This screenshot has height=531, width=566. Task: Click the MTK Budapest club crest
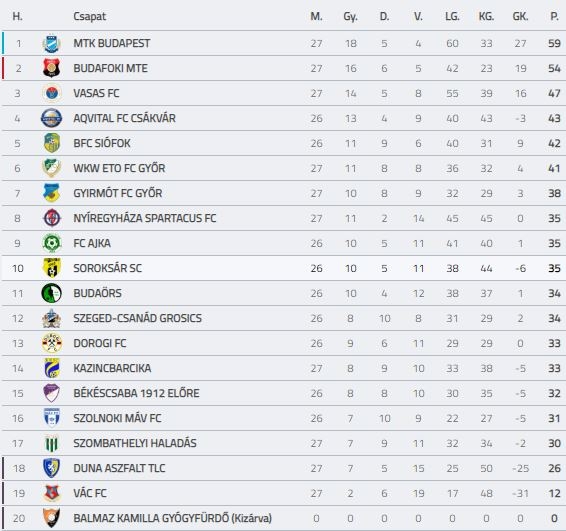pos(51,43)
